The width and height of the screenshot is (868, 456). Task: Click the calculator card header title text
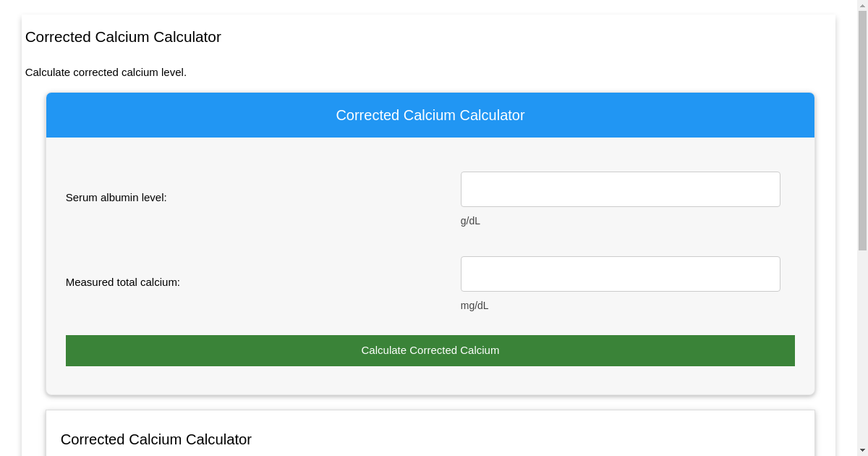pyautogui.click(x=430, y=115)
